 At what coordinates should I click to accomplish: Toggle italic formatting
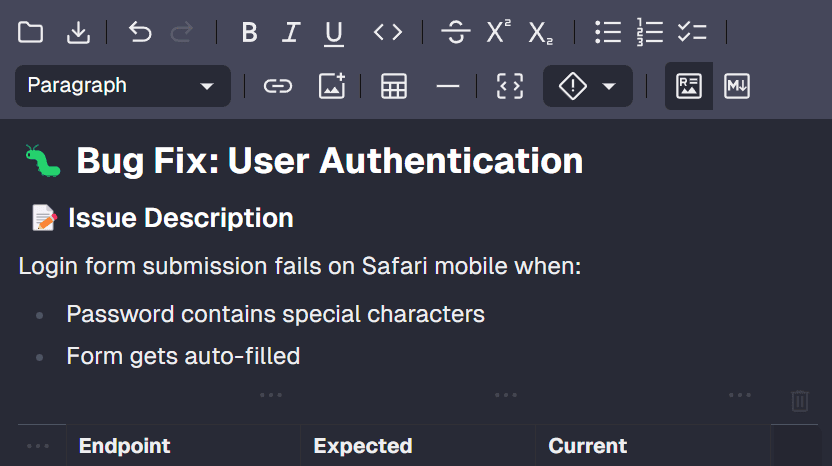click(291, 33)
